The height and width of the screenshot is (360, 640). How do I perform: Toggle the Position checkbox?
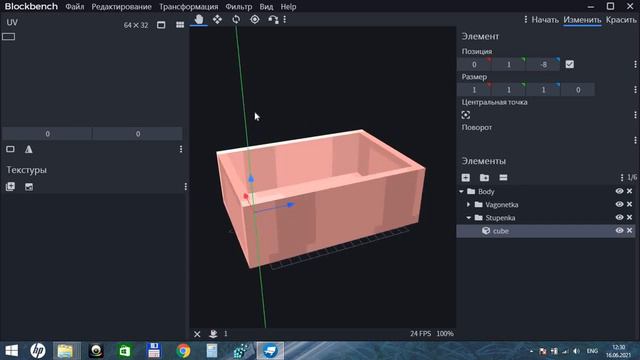[570, 64]
